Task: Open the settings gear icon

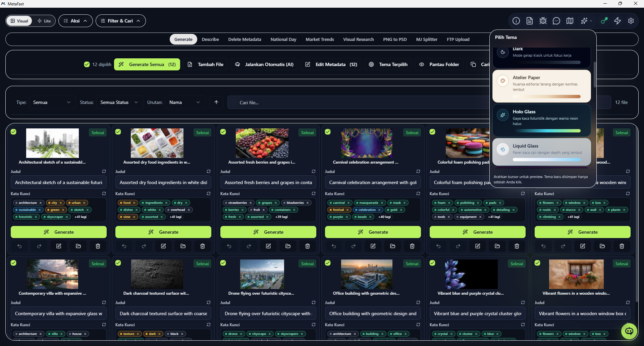Action: (631, 21)
